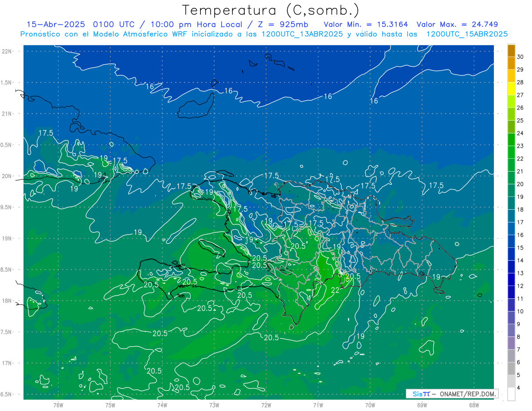Click the '13' label on color scale
Image resolution: width=532 pixels, height=411 pixels.
pyautogui.click(x=520, y=273)
